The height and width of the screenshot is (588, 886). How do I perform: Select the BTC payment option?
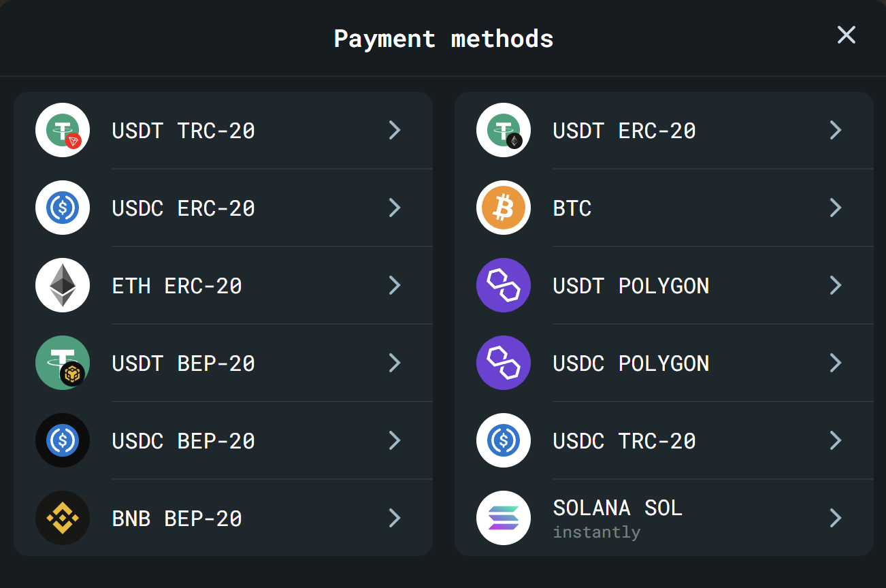(664, 208)
